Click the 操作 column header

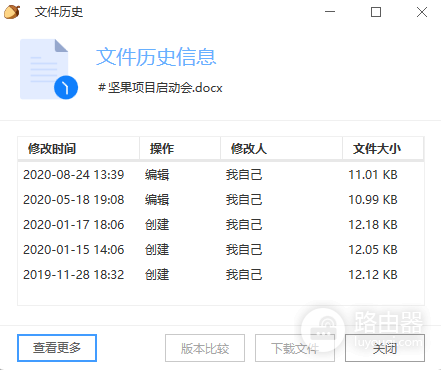(180, 148)
